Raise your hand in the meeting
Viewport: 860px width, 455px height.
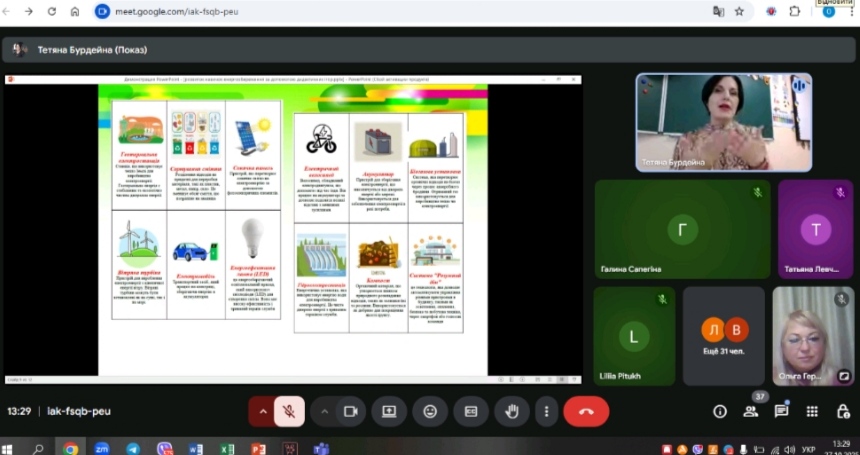pyautogui.click(x=511, y=411)
